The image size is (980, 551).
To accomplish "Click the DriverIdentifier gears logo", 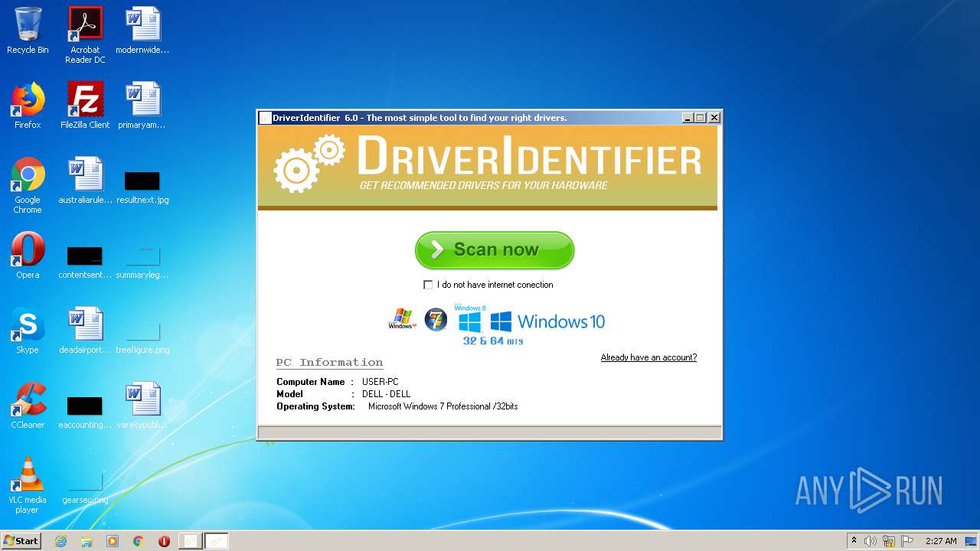I will [309, 163].
